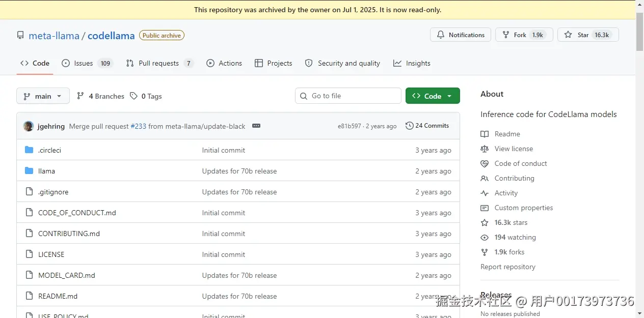Click the 1.9k forks text
Image resolution: width=644 pixels, height=318 pixels.
(509, 252)
